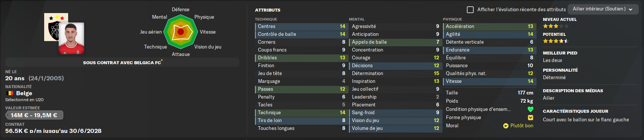
Task: Open the Ailier intérieur (Soutien) role dropdown
Action: 603,9
